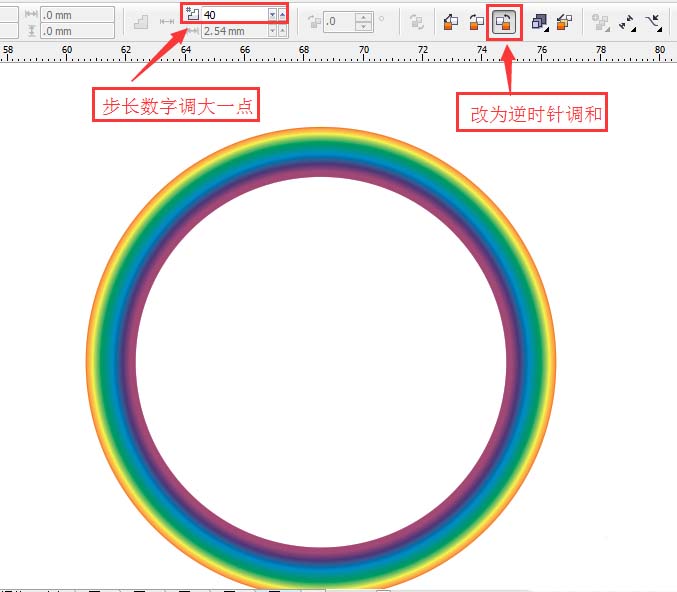Click the 2.54 mm spacing spinner arrow
677x592 pixels.
point(282,31)
